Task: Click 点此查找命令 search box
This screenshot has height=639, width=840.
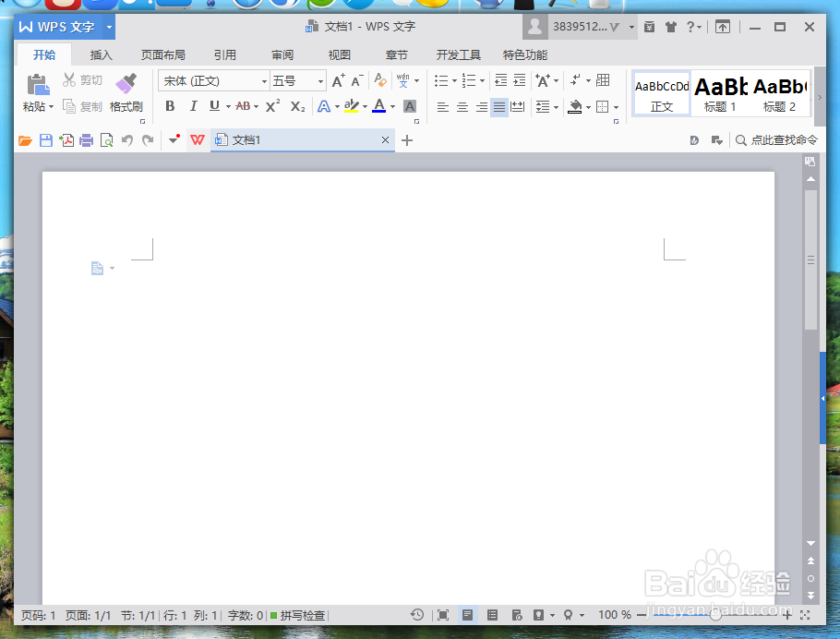Action: 777,140
